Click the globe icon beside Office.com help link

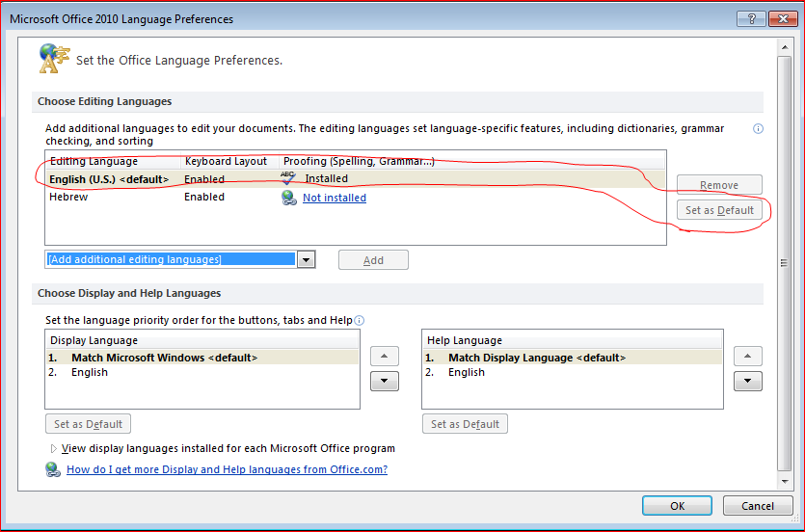click(x=53, y=469)
